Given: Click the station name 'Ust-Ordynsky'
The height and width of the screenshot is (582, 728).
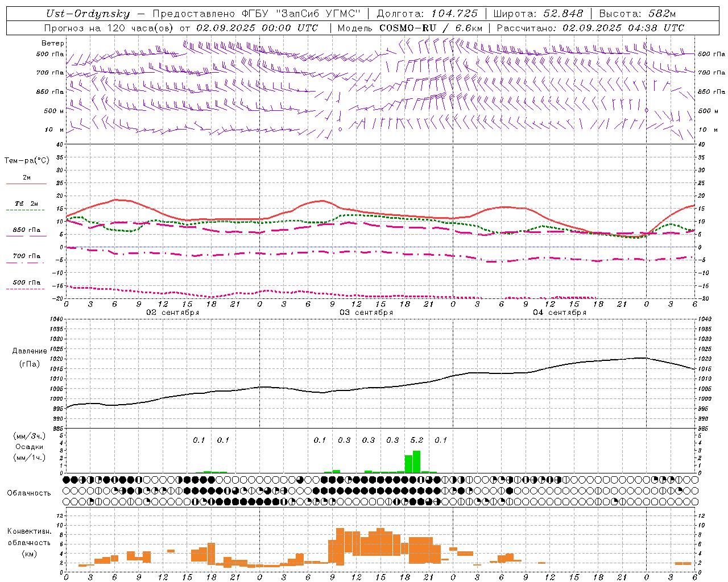Looking at the screenshot, I should (88, 14).
